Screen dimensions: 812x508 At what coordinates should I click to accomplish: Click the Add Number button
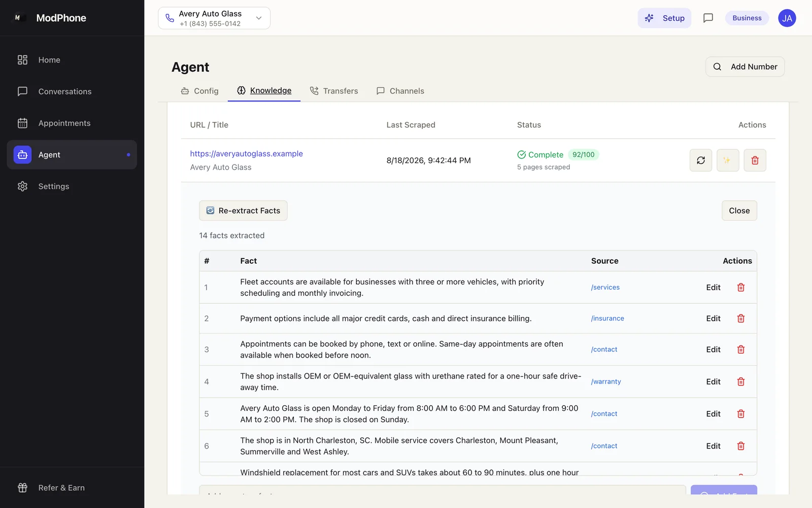745,67
